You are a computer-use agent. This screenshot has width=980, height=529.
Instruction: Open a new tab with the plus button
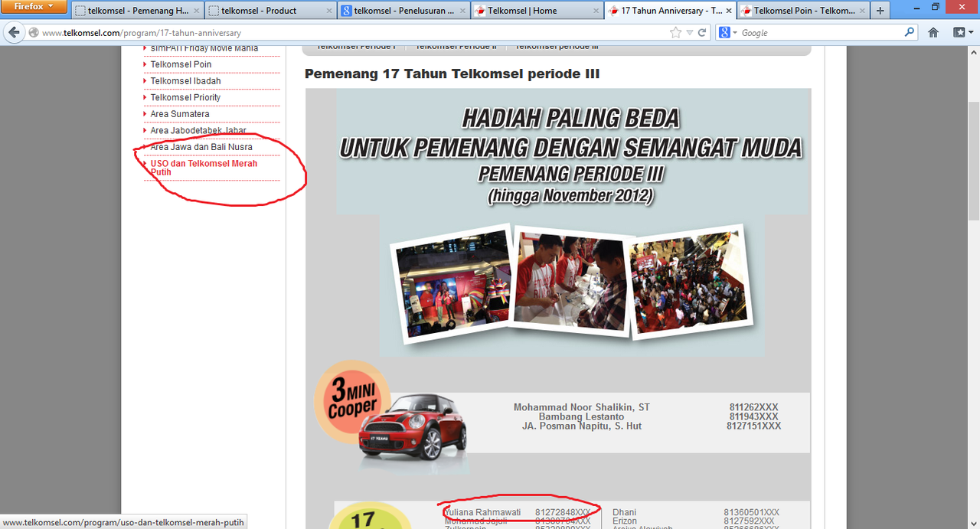click(880, 11)
